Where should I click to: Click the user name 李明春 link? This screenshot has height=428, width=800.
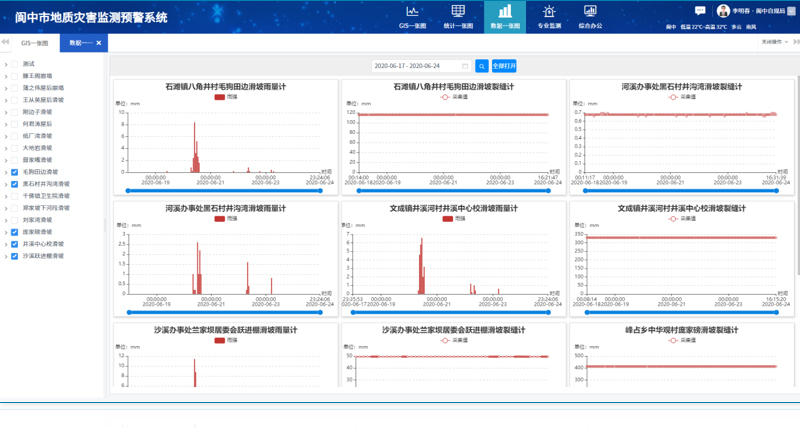744,10
